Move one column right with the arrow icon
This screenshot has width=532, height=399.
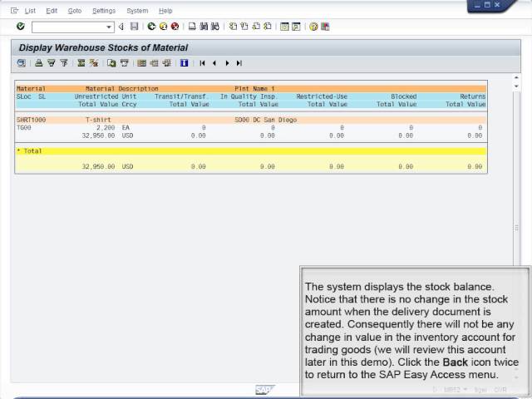(227, 63)
